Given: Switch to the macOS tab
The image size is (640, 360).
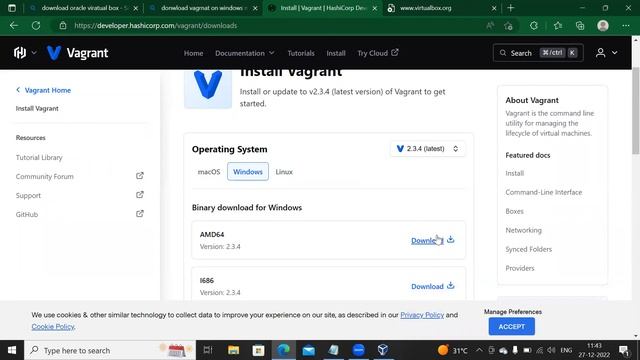Looking at the screenshot, I should click(x=209, y=172).
